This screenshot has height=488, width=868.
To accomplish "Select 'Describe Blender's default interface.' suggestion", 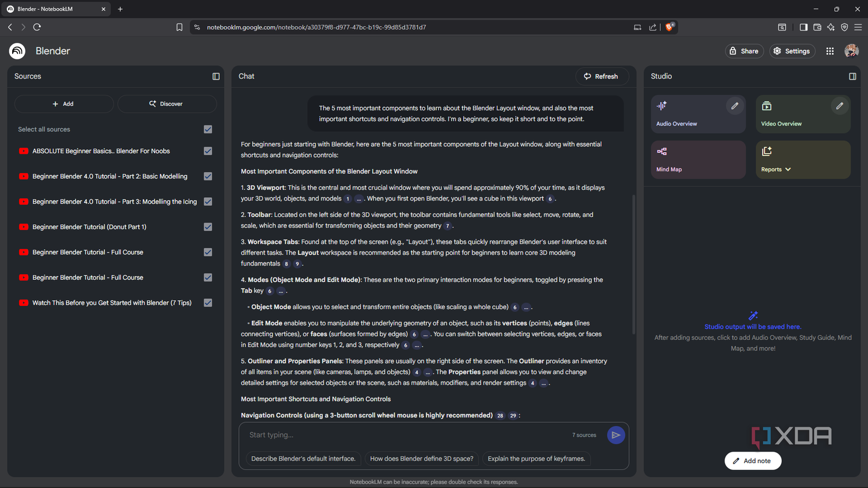I will [303, 459].
